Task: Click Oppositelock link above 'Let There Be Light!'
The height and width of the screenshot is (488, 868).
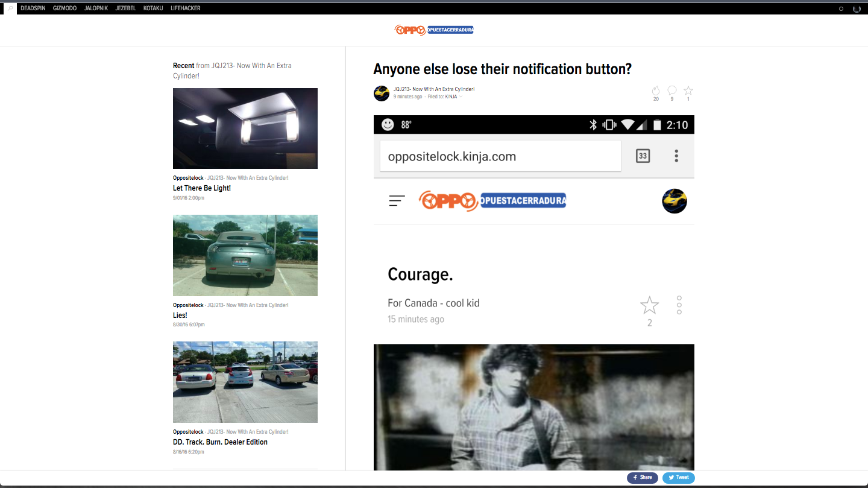Action: point(188,178)
